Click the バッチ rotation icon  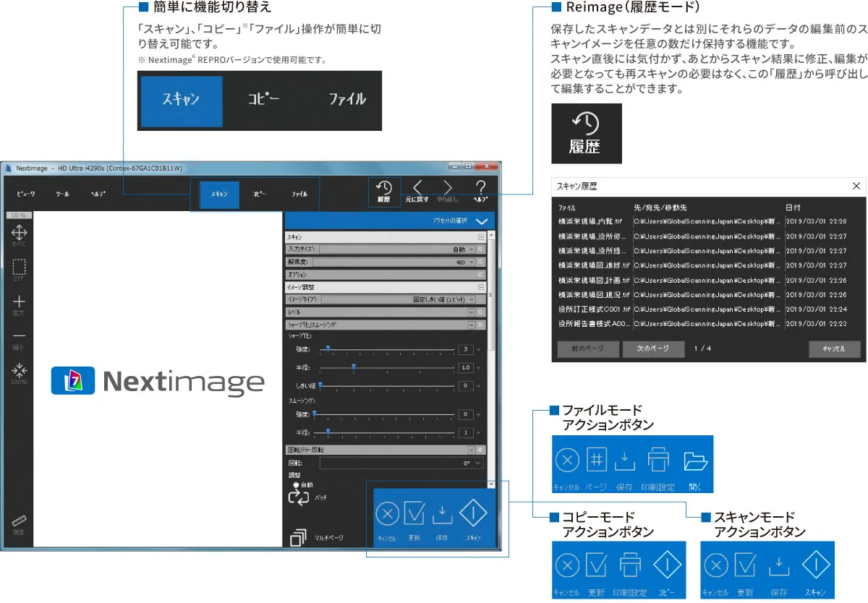(x=299, y=497)
